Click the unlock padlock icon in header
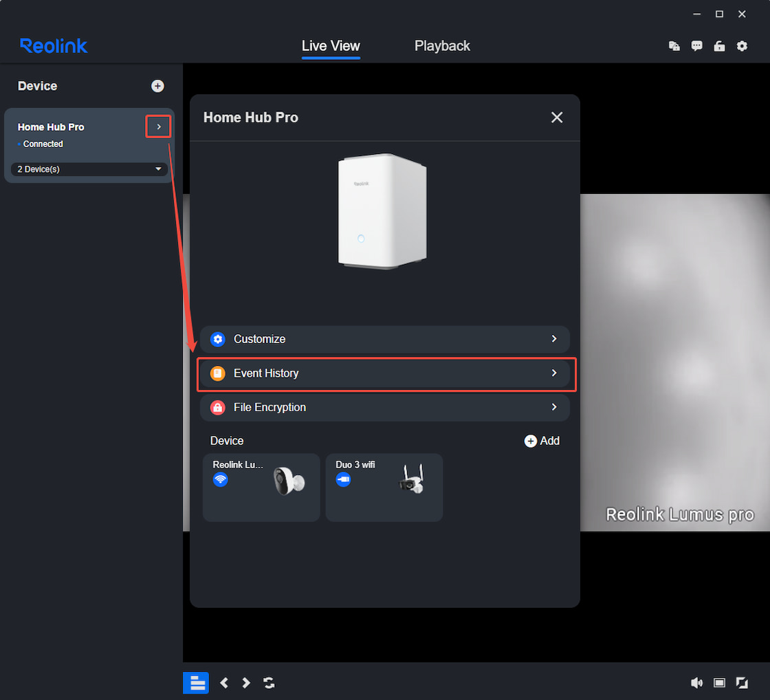Image resolution: width=770 pixels, height=700 pixels. [x=719, y=46]
